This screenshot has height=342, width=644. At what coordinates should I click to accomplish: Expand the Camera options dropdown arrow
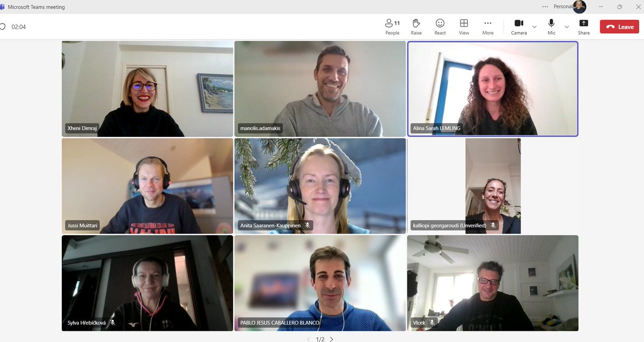(x=534, y=27)
